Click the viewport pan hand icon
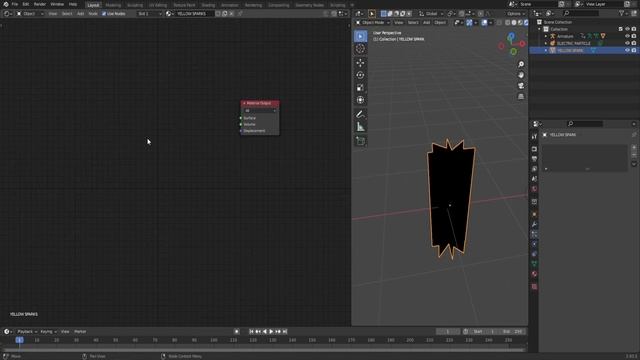The height and width of the screenshot is (360, 640). [x=521, y=75]
